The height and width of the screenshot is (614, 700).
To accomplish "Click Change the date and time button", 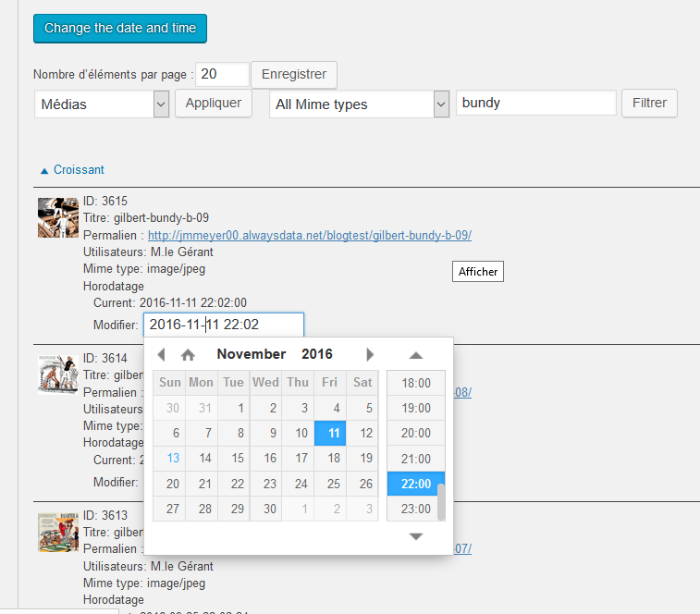I will tap(120, 28).
